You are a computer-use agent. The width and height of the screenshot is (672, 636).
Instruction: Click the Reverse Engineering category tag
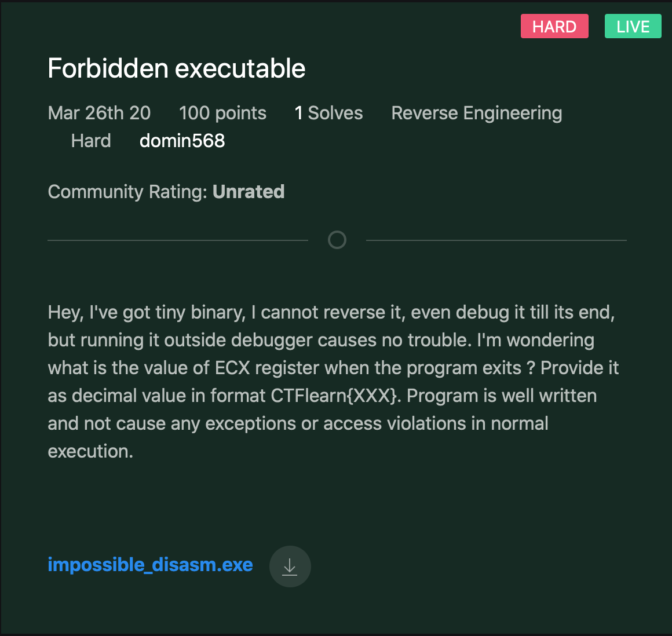click(477, 113)
